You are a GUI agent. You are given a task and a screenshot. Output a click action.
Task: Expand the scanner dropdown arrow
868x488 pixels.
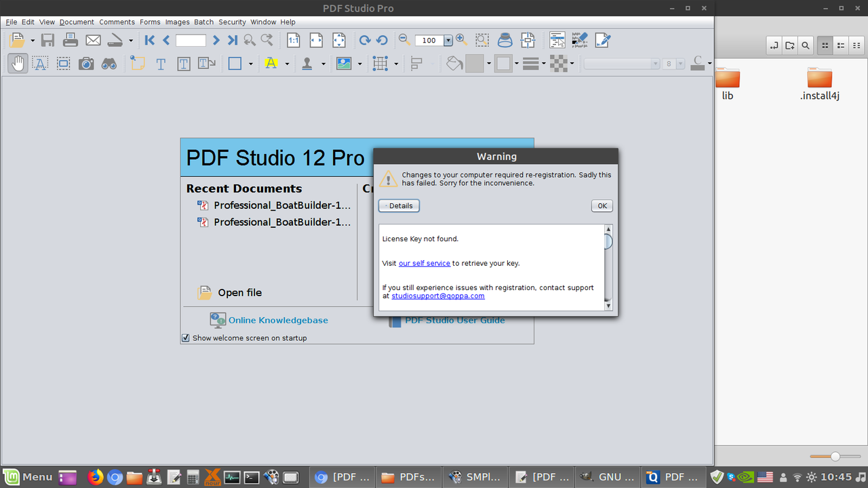pyautogui.click(x=131, y=41)
